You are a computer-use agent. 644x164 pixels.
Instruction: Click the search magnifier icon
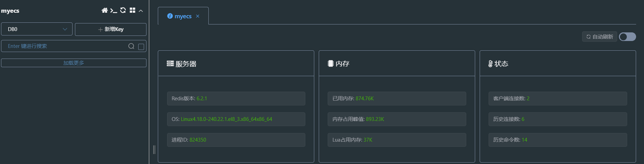(x=131, y=46)
